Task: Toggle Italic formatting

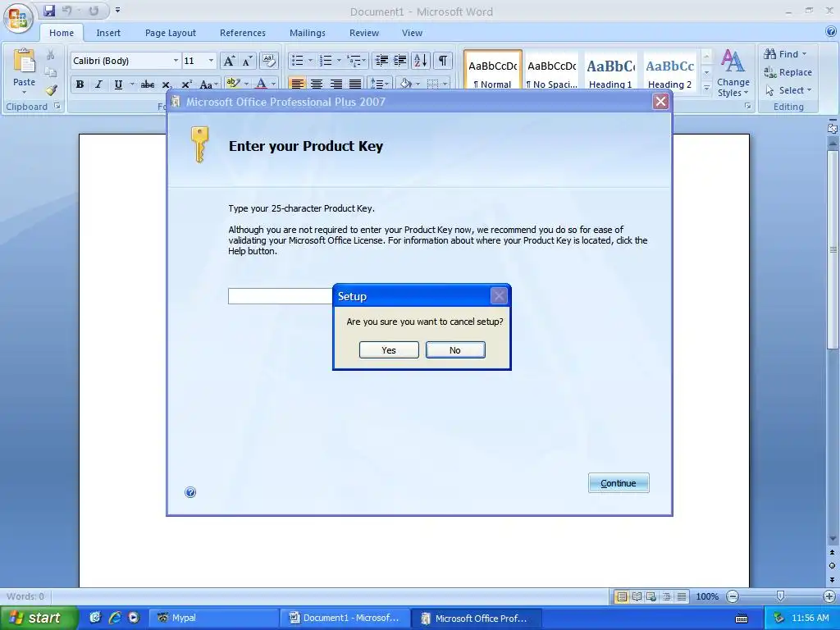Action: click(98, 84)
